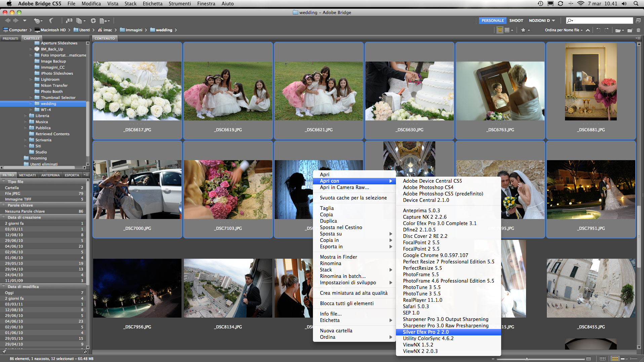The image size is (644, 362).
Task: Collapse Data di modifica section
Action: 4,287
